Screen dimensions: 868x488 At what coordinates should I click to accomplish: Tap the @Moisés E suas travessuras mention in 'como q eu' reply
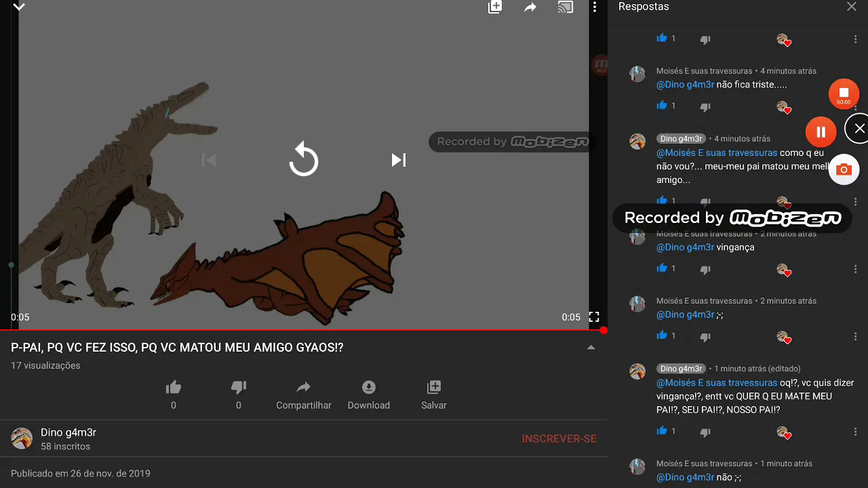pos(717,153)
